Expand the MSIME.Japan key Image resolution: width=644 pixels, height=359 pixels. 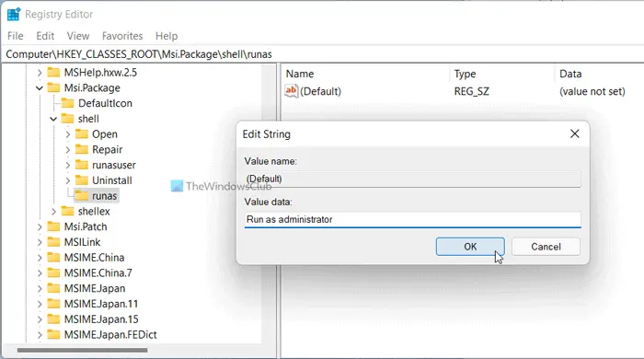[40, 288]
